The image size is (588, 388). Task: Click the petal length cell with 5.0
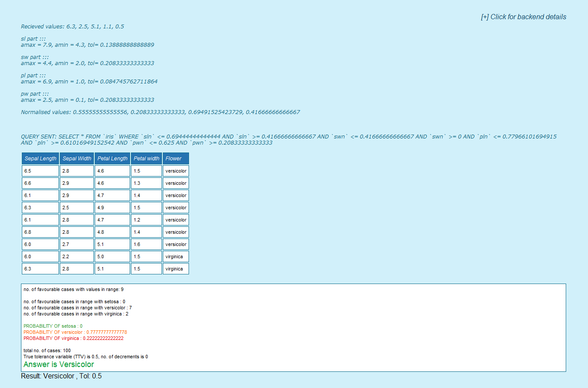tap(112, 256)
